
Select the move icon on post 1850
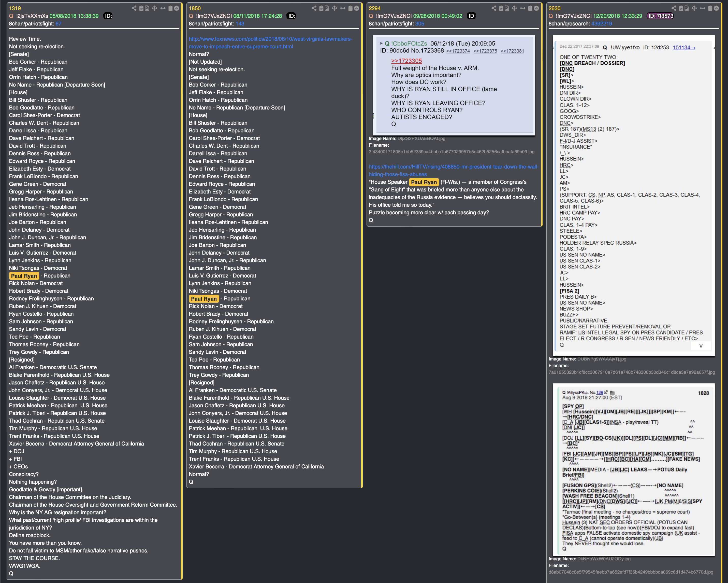click(335, 8)
